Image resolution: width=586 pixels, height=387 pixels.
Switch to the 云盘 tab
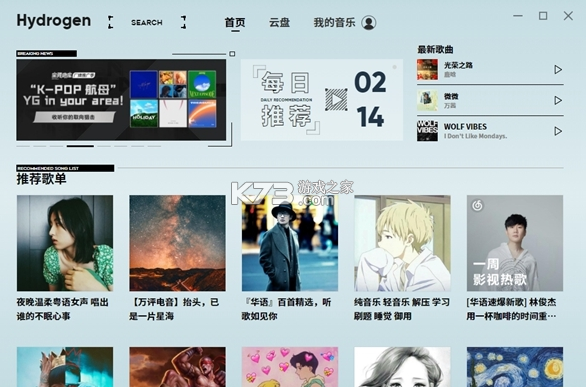click(x=280, y=22)
